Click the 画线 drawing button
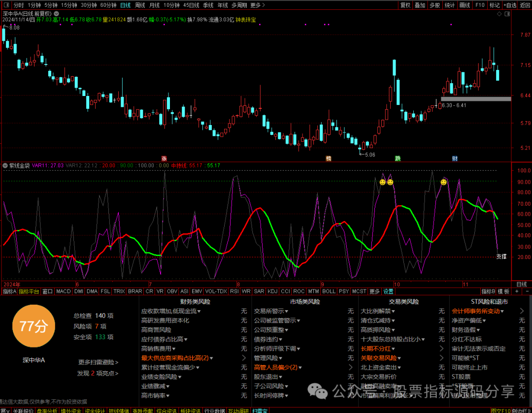 click(465, 5)
